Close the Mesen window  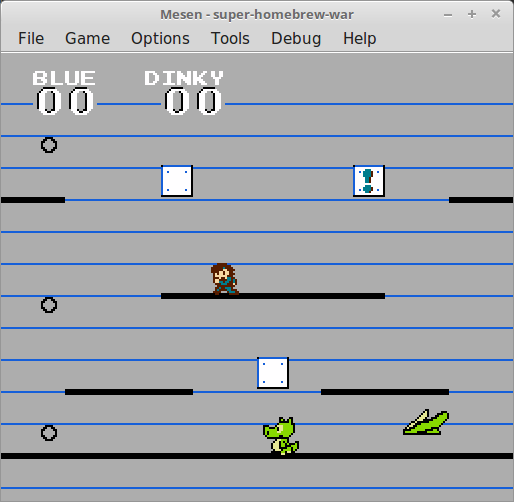coord(496,14)
